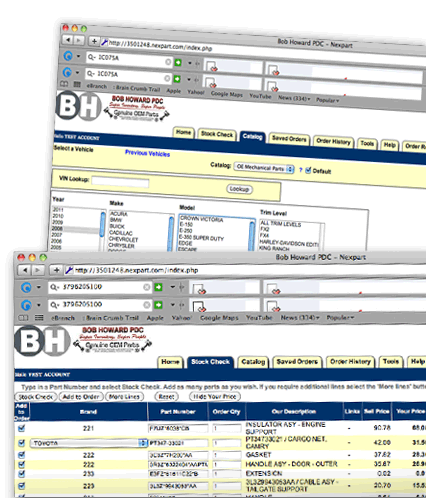Click the wrench icon in rear window address bar

(104, 42)
